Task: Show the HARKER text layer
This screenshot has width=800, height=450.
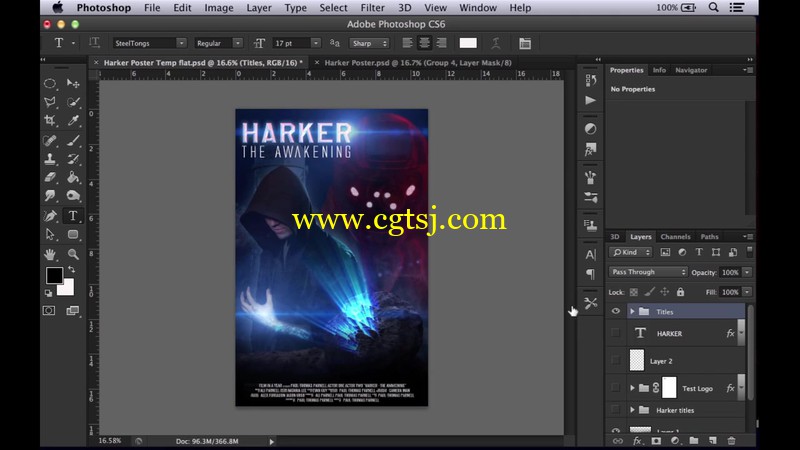Action: [616, 333]
